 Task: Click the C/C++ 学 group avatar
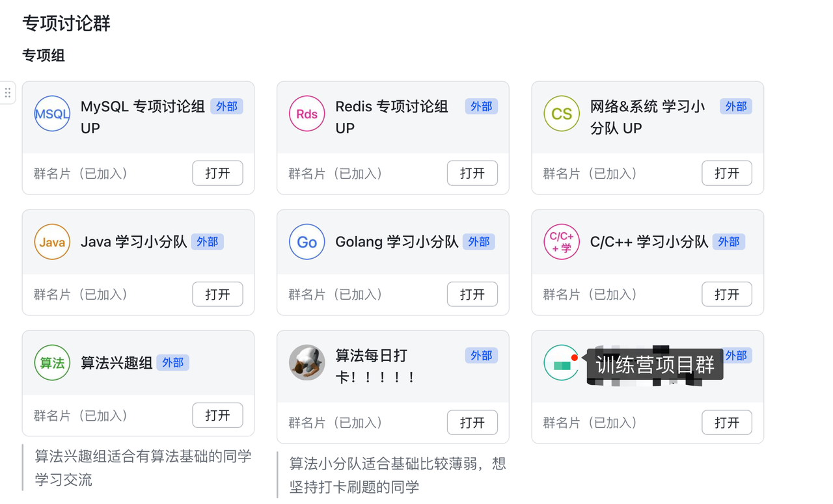click(561, 242)
